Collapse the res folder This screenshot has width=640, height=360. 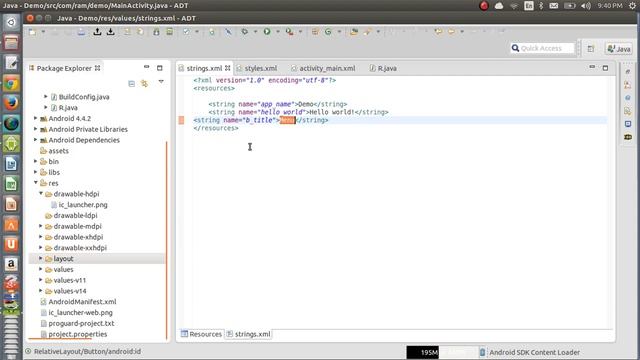(36, 183)
